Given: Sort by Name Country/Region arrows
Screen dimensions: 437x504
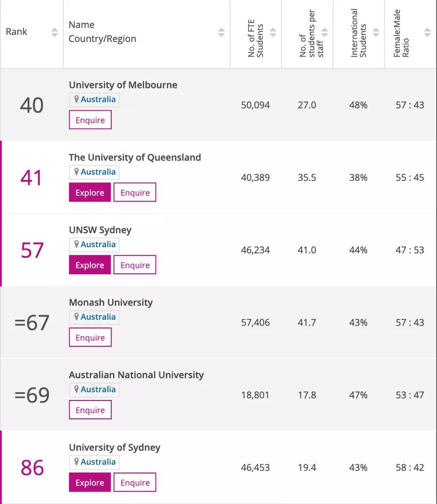Looking at the screenshot, I should click(x=221, y=32).
